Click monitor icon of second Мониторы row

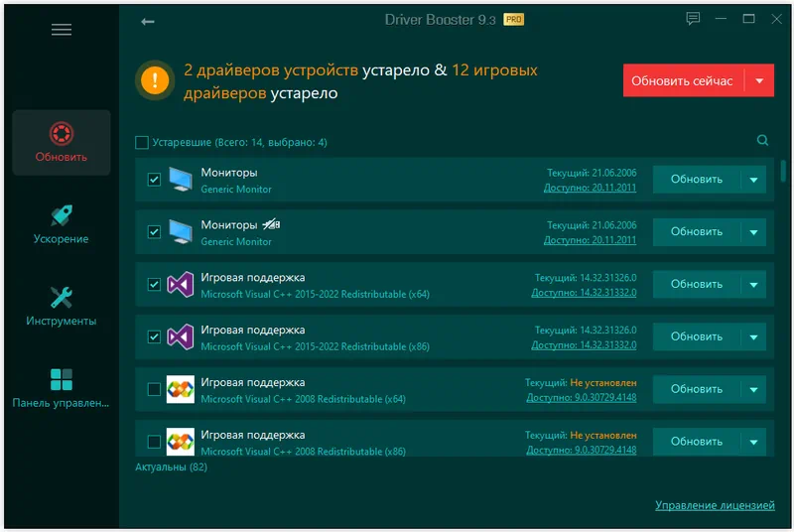coord(181,232)
